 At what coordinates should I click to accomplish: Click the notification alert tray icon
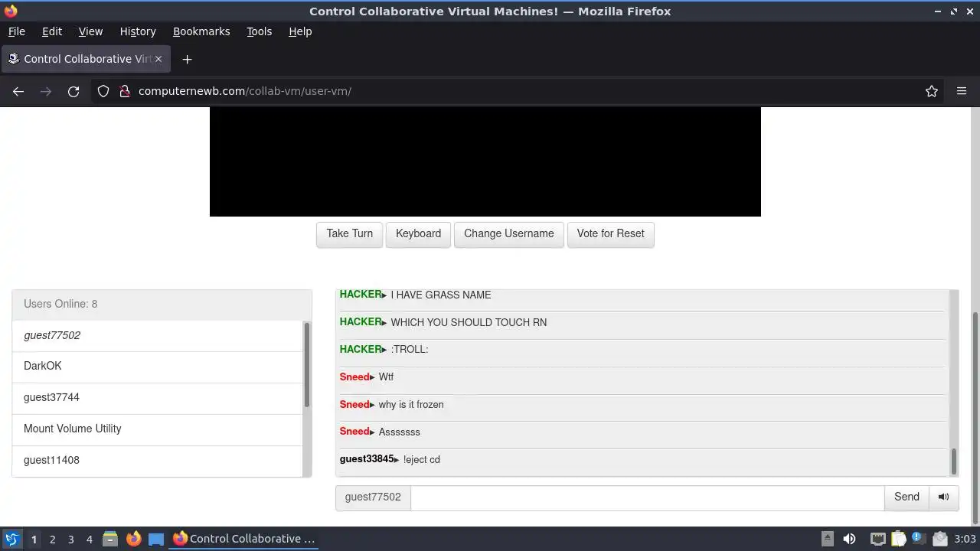919,539
